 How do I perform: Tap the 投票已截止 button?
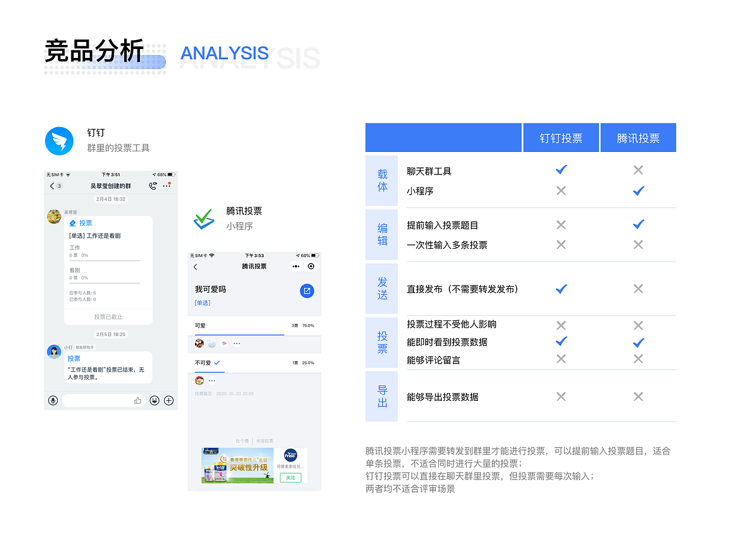[109, 317]
